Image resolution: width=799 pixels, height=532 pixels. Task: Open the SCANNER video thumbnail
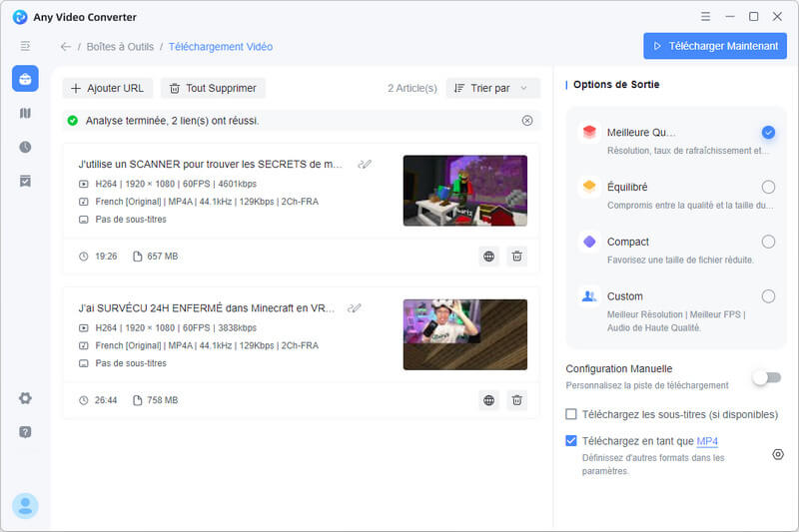click(x=464, y=191)
